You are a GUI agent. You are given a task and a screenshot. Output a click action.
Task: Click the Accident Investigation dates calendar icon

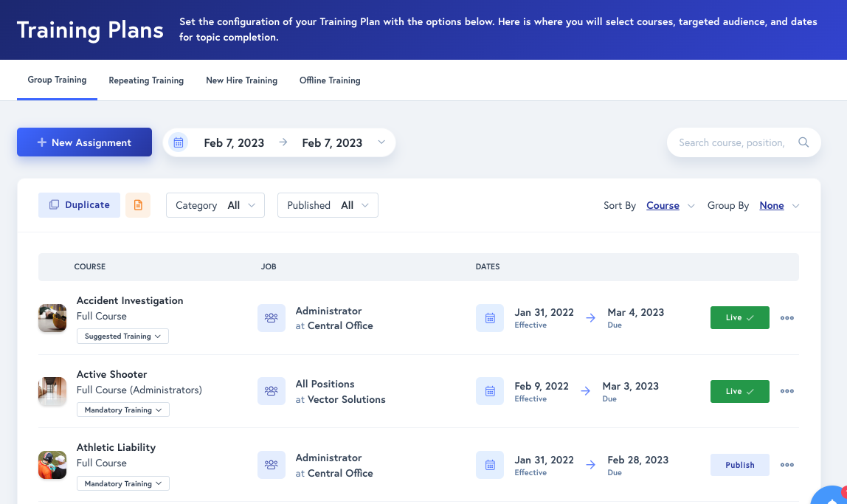tap(490, 318)
